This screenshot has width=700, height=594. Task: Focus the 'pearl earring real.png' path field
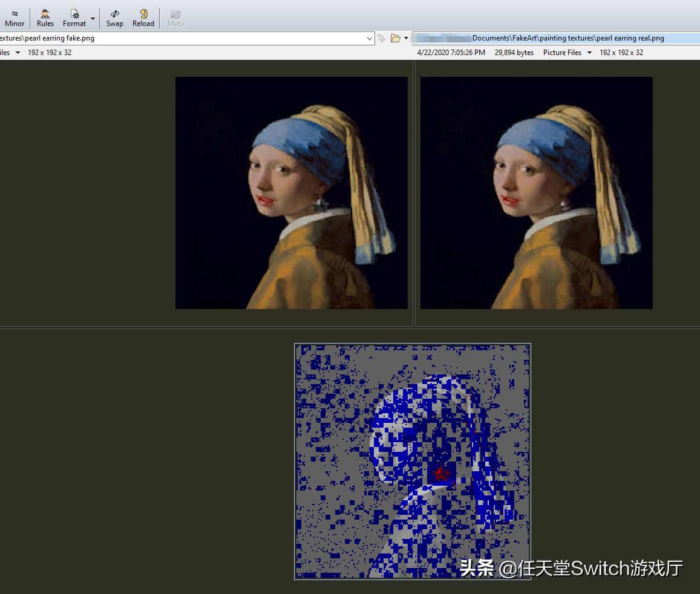[556, 38]
